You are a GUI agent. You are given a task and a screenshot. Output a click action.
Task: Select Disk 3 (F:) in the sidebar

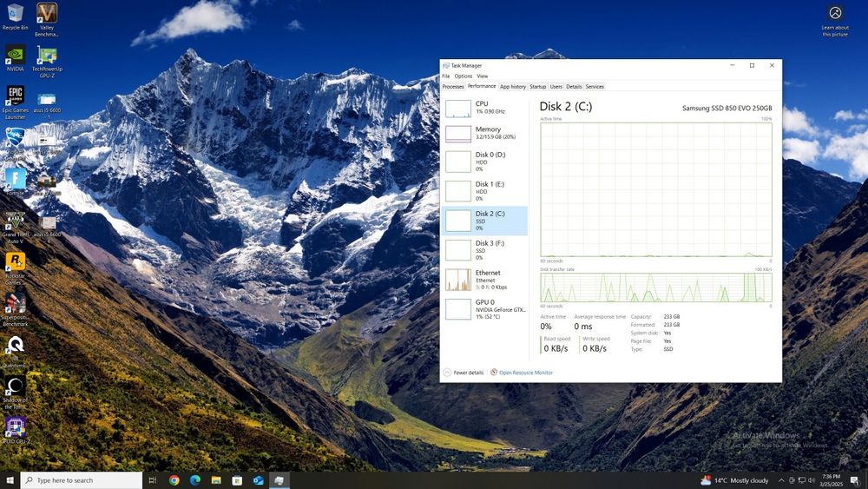484,250
